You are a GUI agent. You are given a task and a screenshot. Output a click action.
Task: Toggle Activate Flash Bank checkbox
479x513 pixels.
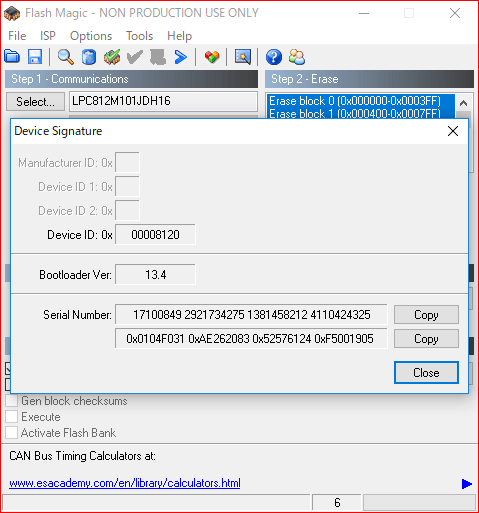(12, 433)
